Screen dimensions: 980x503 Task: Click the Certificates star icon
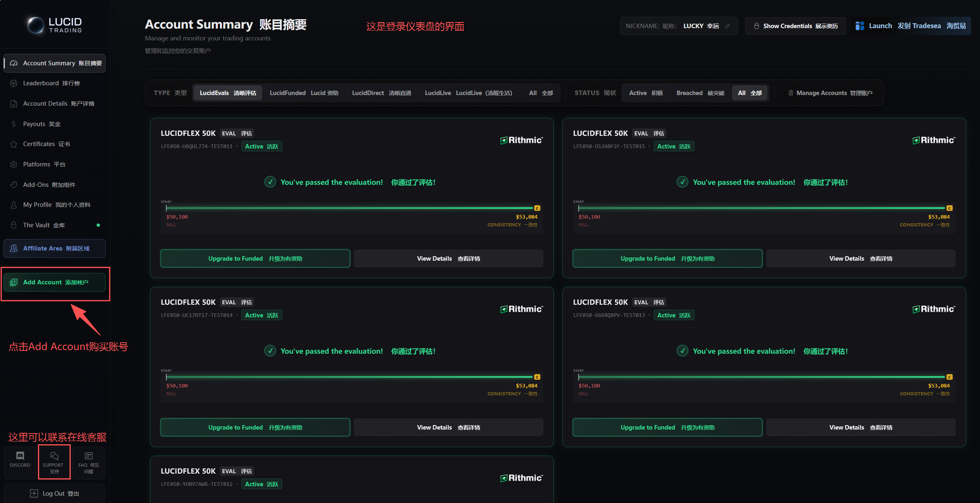pos(14,144)
